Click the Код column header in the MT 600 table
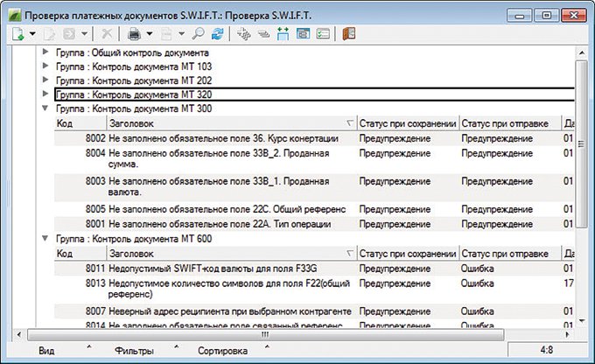The width and height of the screenshot is (595, 364). (80, 254)
